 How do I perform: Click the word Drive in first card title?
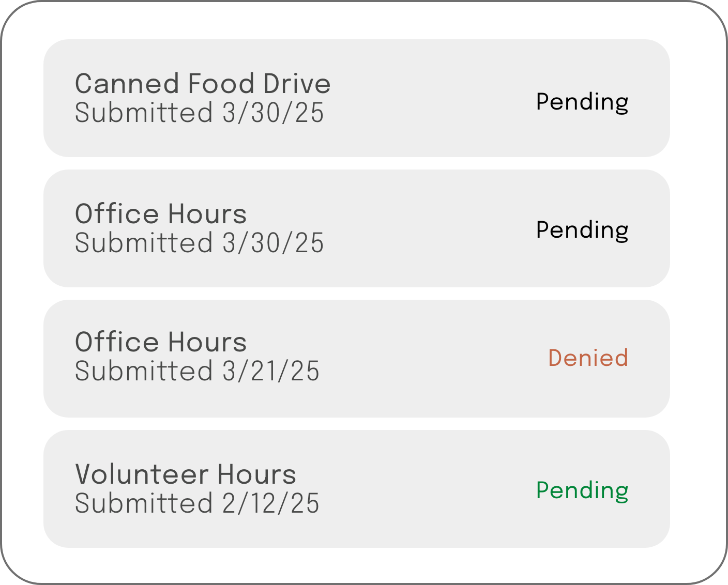(x=297, y=84)
